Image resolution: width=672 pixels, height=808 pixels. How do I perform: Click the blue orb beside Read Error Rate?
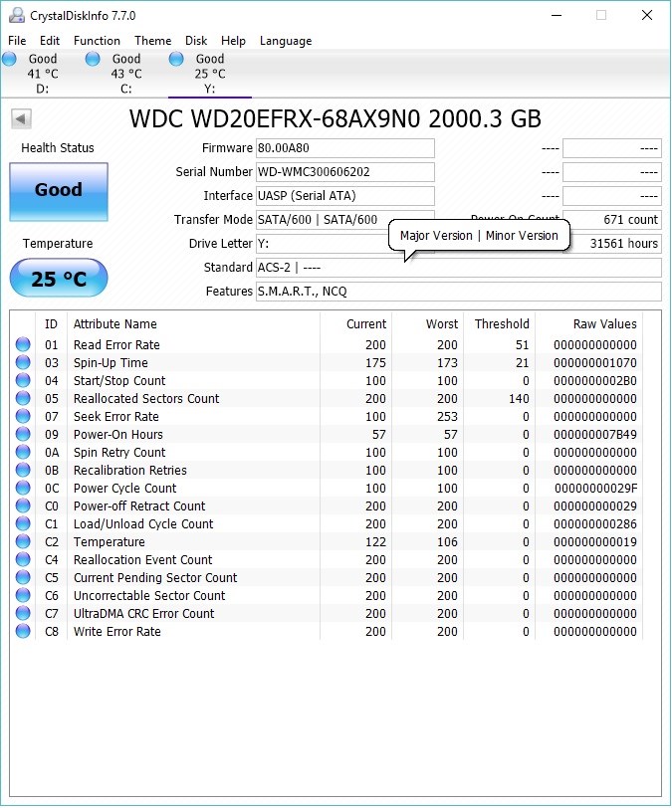(23, 344)
